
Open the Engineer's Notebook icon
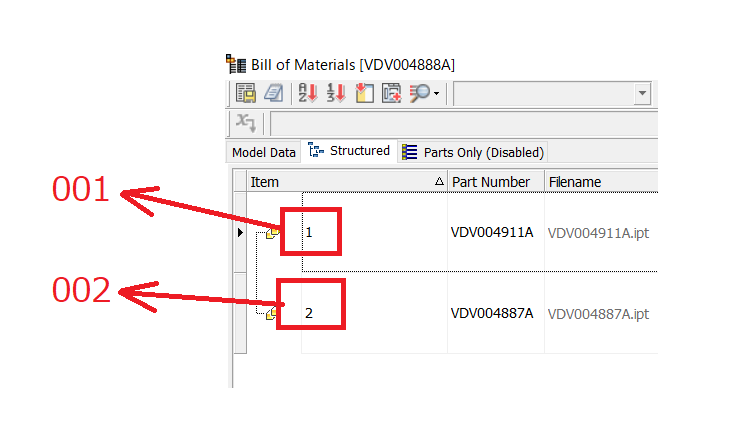click(273, 93)
